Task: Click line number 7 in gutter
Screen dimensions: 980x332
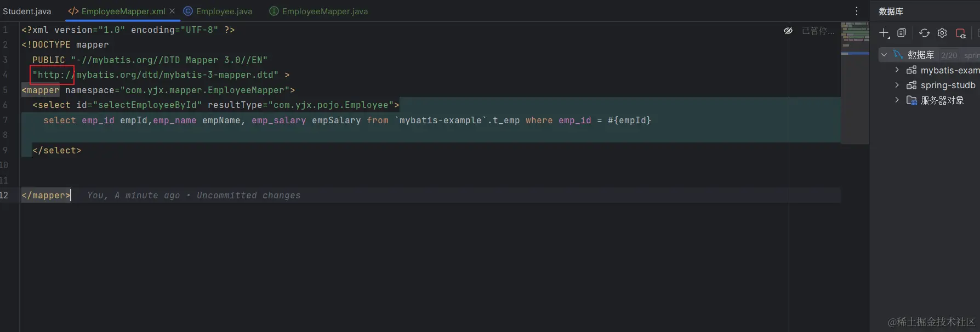Action: pos(5,120)
